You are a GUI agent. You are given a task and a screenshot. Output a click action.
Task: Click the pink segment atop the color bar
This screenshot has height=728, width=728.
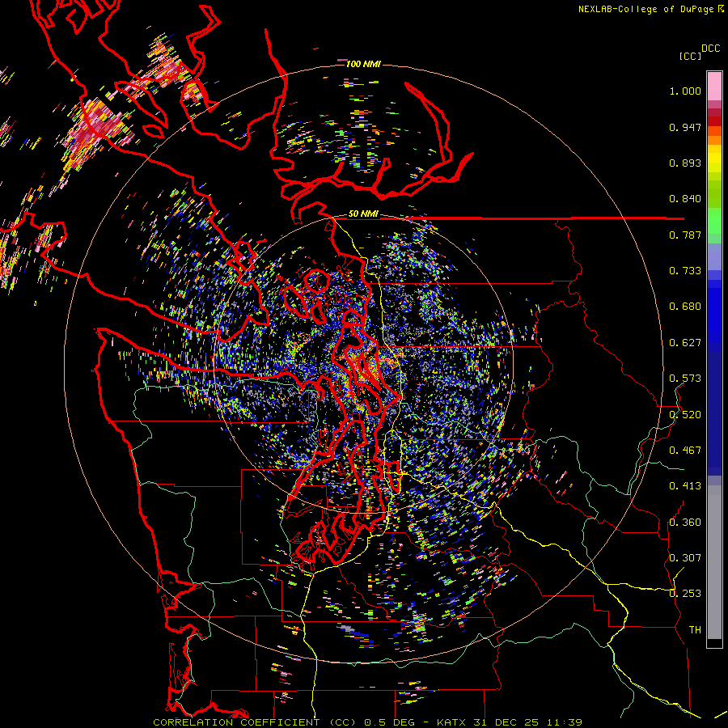(x=714, y=86)
